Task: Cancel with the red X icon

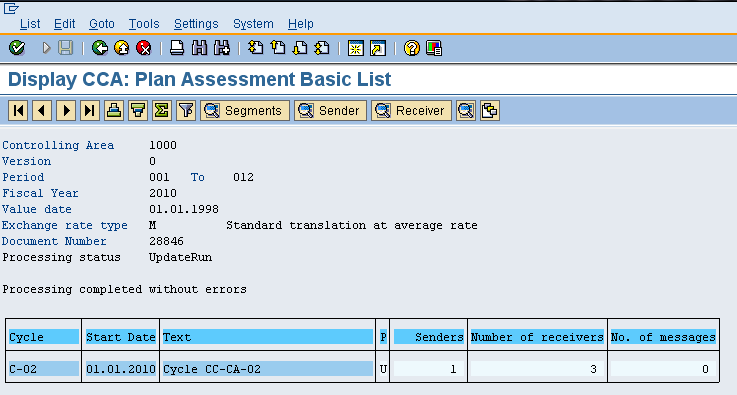Action: 144,48
